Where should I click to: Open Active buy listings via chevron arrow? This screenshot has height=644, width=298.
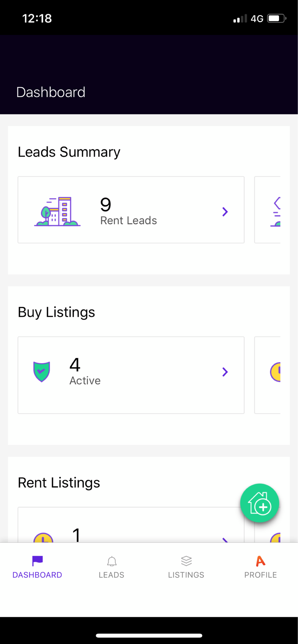point(225,372)
